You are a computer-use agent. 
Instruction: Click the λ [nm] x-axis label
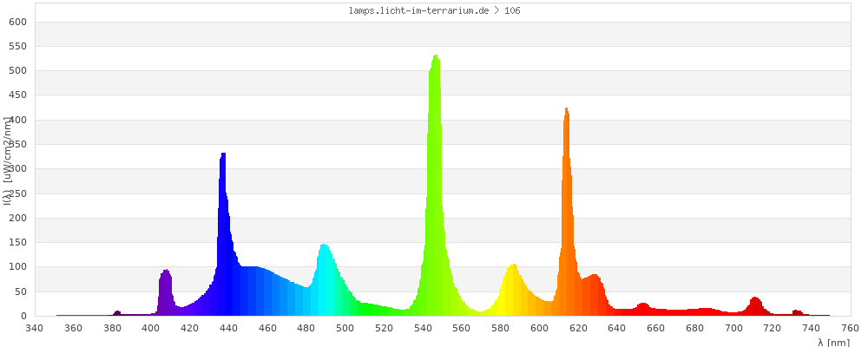tap(833, 342)
